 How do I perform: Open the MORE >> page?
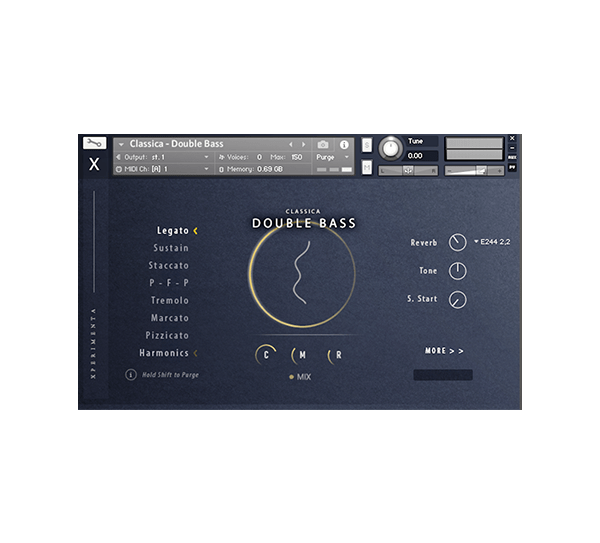click(444, 351)
